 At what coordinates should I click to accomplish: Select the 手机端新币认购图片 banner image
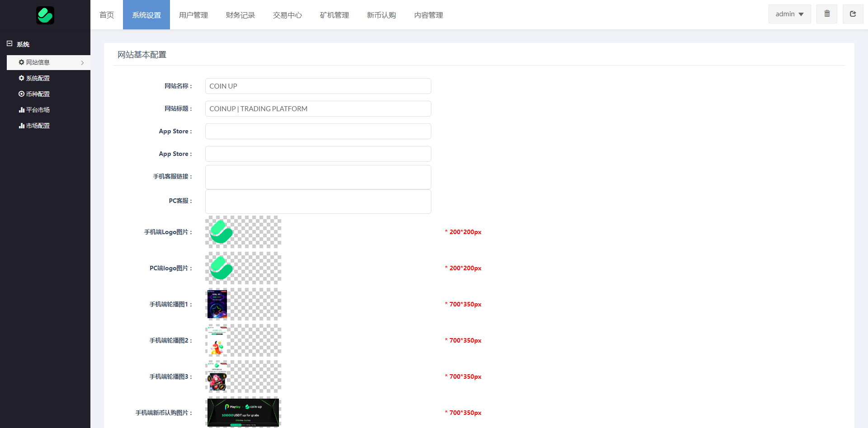[x=243, y=412]
